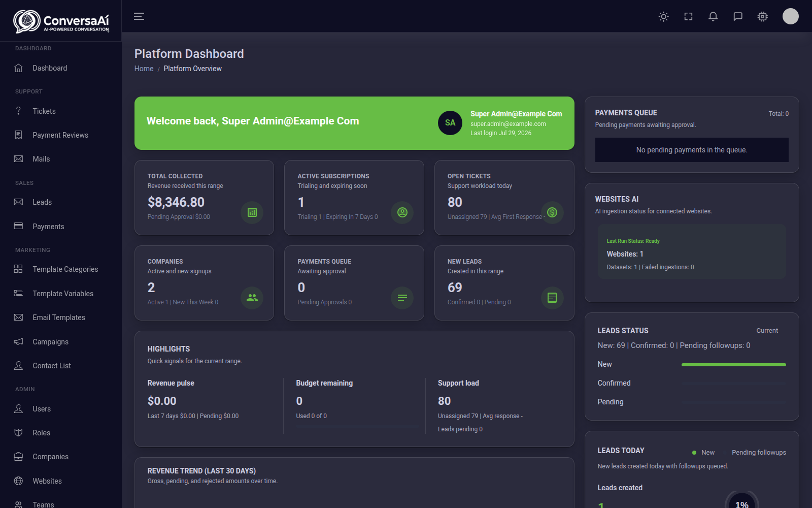Toggle Pending followups legend
This screenshot has height=508, width=812.
pyautogui.click(x=759, y=453)
